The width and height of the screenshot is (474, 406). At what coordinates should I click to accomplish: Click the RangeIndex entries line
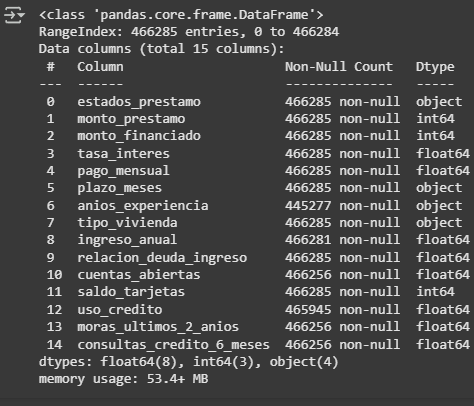(189, 32)
